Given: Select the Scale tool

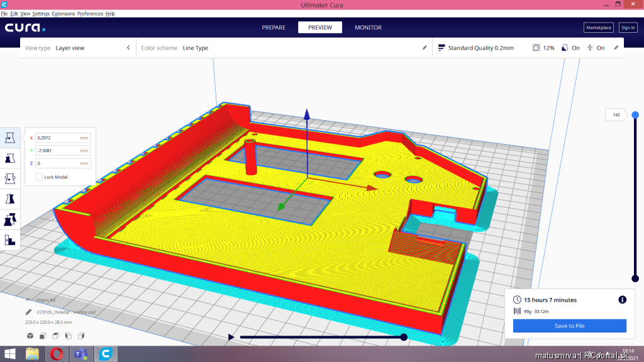Looking at the screenshot, I should 10,158.
